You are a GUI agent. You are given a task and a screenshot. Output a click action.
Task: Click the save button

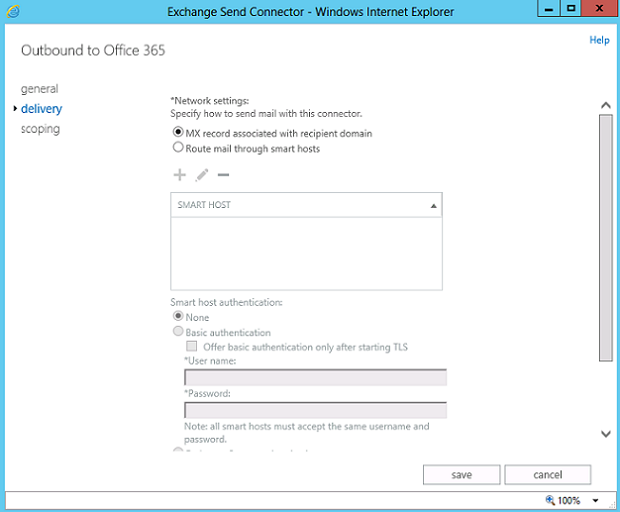pos(461,474)
